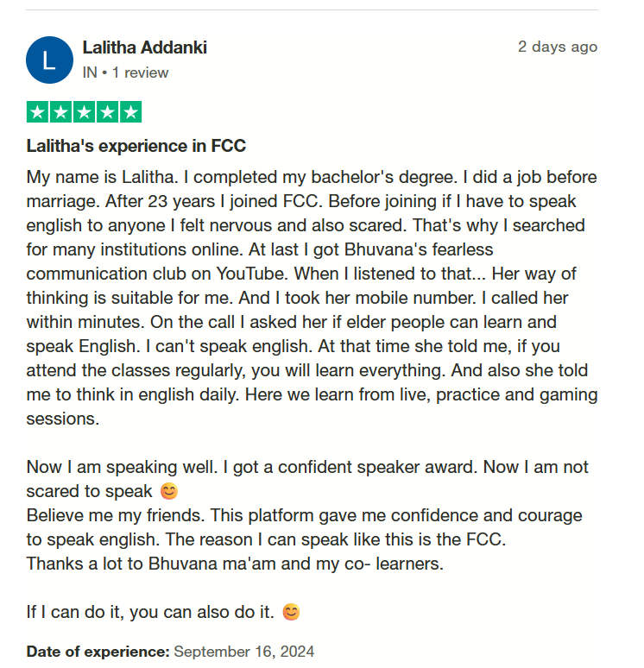Open the "Lalitha's experience in FCC" review title

pos(136,146)
